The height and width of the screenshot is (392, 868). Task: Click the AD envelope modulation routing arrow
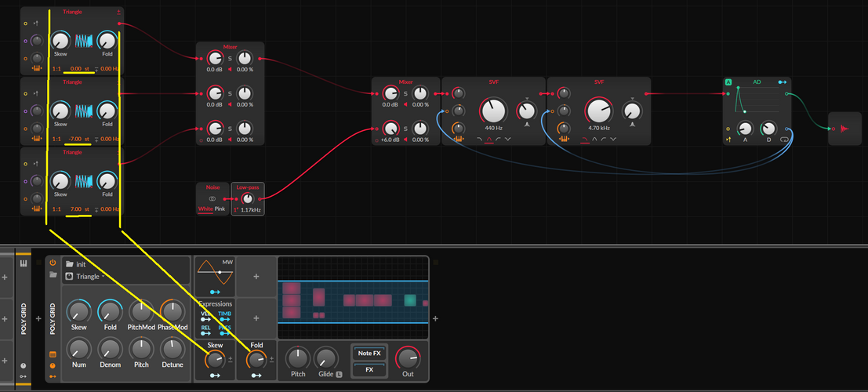tap(783, 82)
